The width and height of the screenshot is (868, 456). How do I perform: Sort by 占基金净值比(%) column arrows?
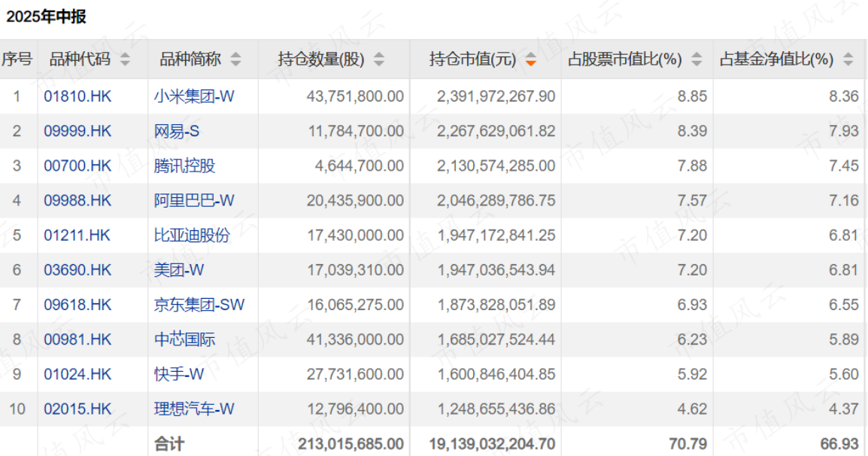pos(848,59)
